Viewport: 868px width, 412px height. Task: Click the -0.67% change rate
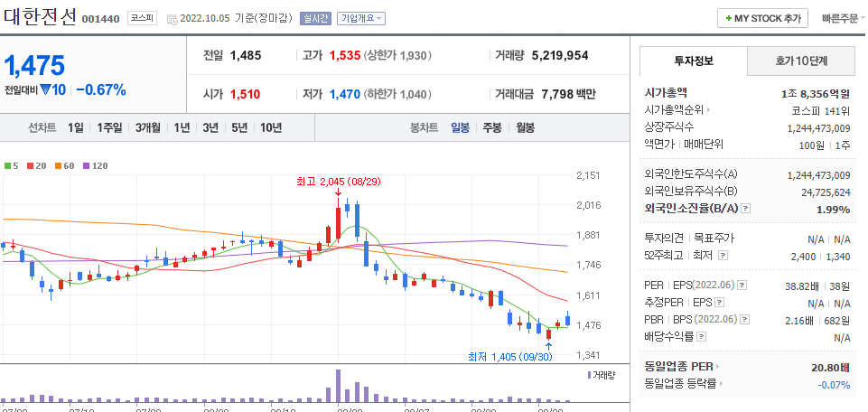point(101,89)
